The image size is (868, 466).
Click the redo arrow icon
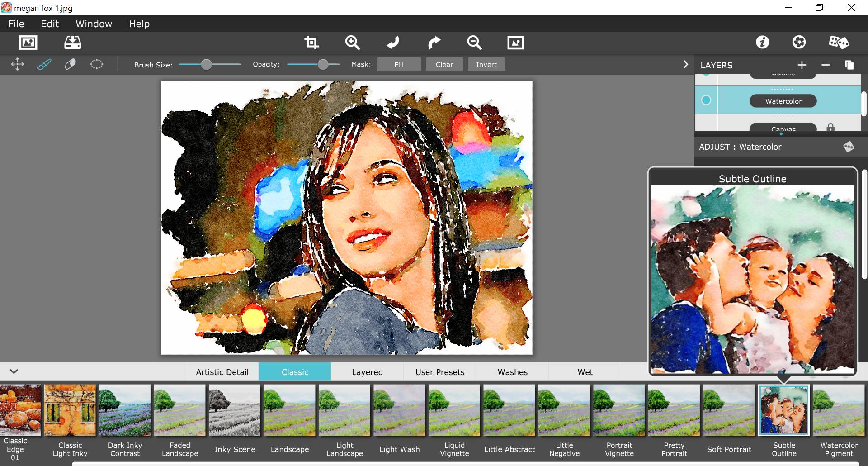point(434,43)
